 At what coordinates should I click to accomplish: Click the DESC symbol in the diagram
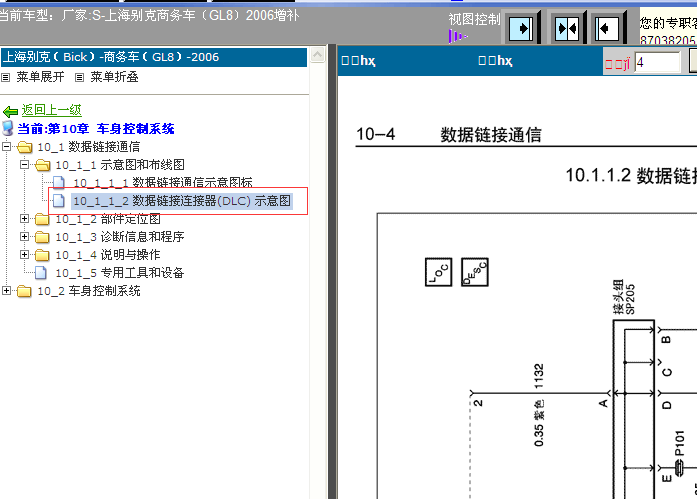(x=475, y=272)
